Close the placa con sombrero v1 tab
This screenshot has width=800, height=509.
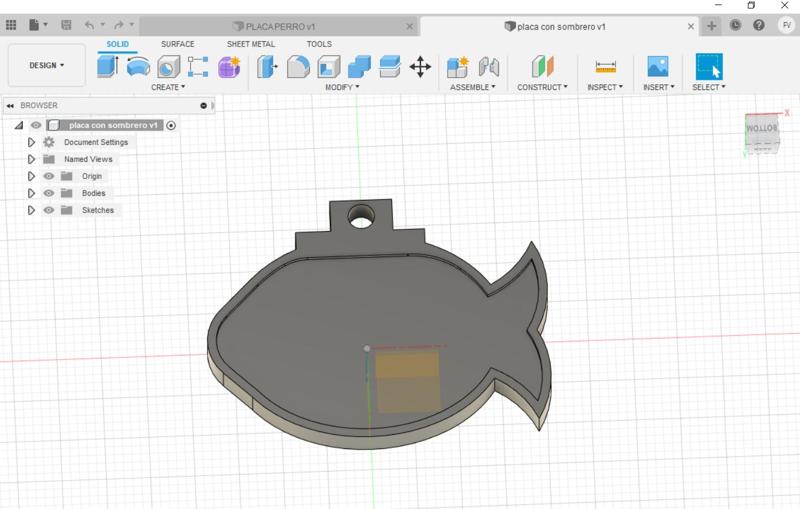coord(691,27)
